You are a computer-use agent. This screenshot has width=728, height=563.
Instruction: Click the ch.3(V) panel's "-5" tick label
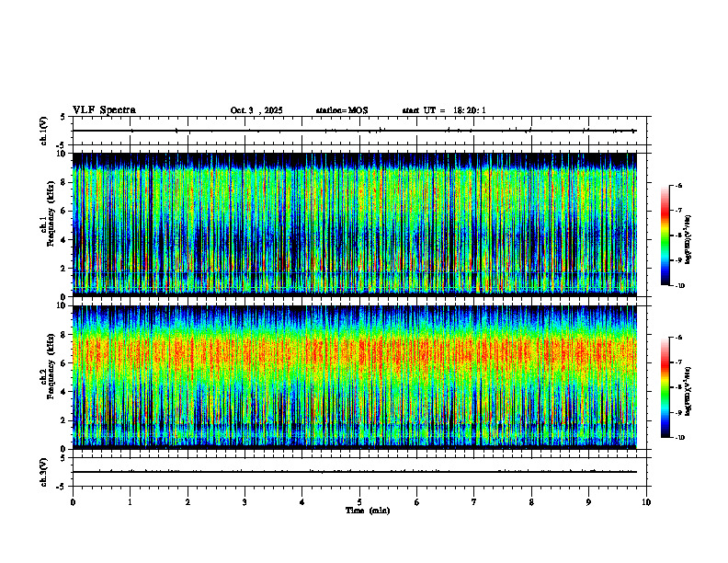[x=62, y=487]
